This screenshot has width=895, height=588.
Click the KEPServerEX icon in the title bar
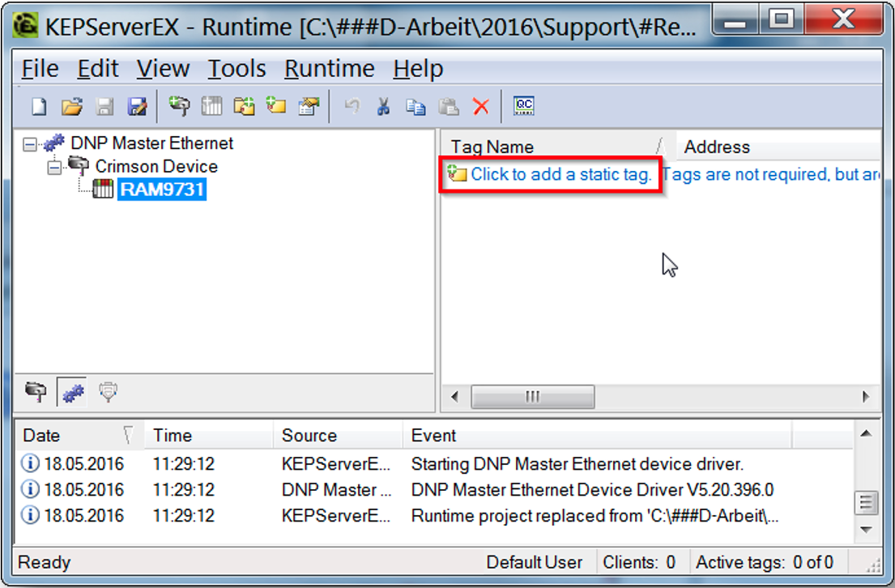[26, 25]
